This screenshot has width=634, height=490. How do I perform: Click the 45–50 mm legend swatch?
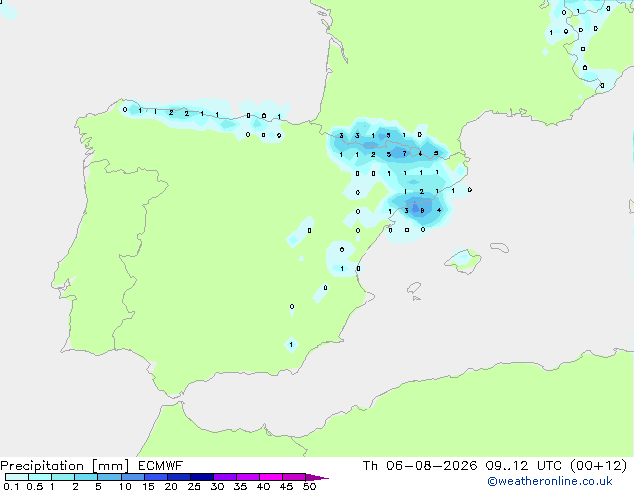coord(294,477)
